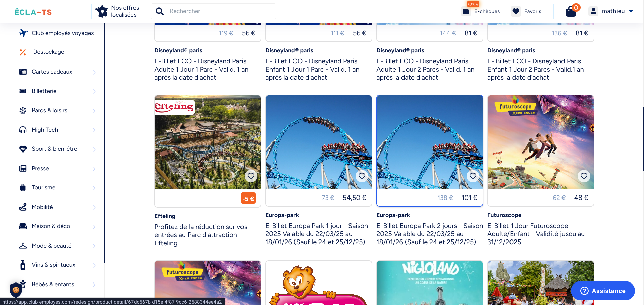Screen dimensions: 644x305
Task: Toggle favorite on Europa Park 1 jour
Action: [x=362, y=176]
